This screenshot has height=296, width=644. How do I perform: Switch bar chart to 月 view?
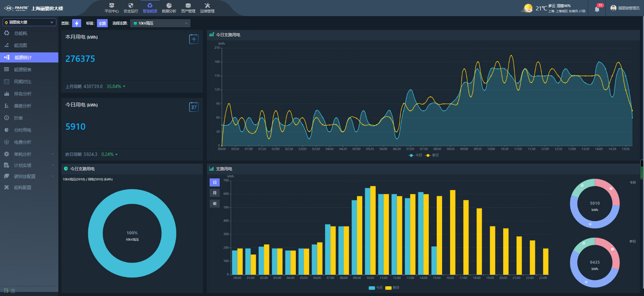coord(215,193)
